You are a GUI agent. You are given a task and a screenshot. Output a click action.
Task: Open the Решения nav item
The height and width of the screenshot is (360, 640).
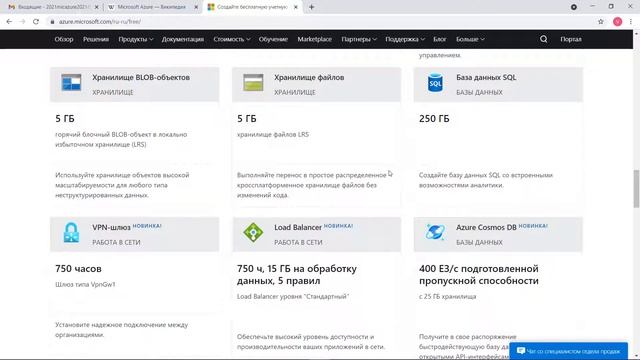(96, 39)
